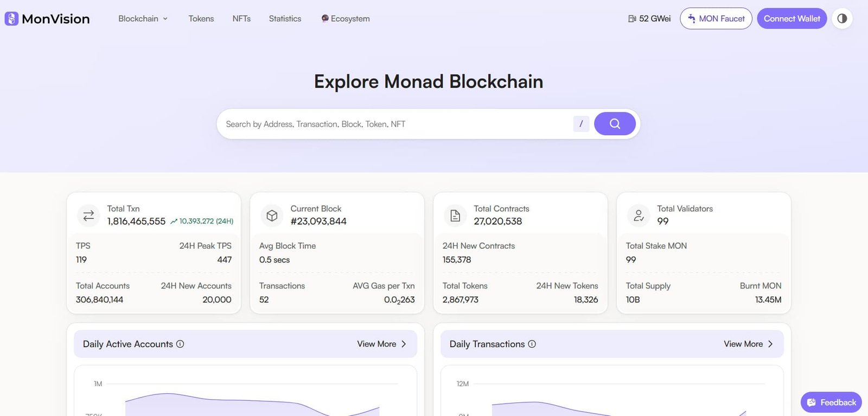Click the slash shortcut key icon
This screenshot has height=416, width=868.
click(581, 124)
